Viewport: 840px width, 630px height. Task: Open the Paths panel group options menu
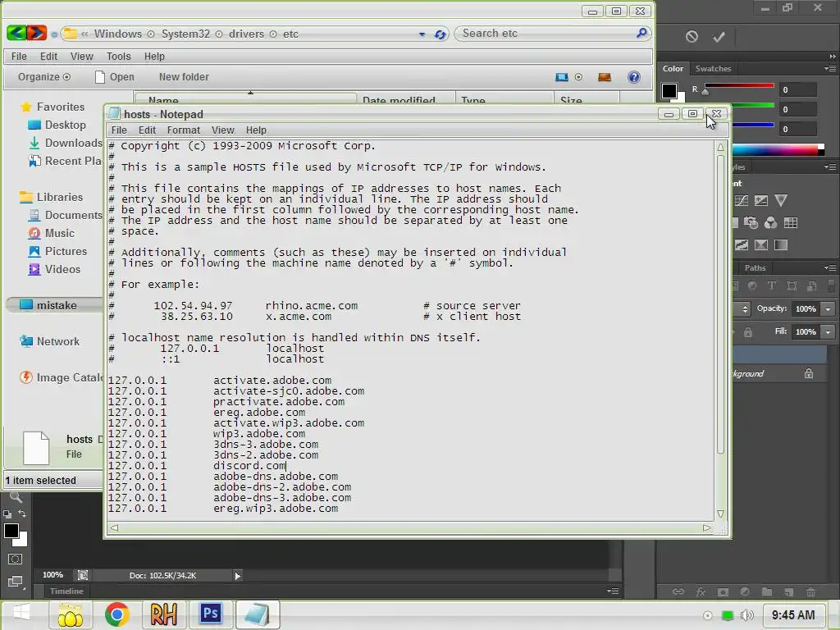tap(830, 268)
